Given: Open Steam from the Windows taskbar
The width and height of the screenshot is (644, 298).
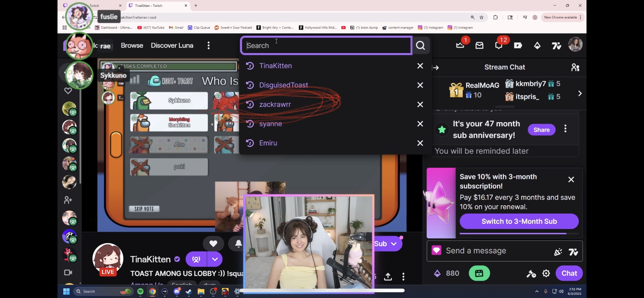Looking at the screenshot, I should point(189,292).
